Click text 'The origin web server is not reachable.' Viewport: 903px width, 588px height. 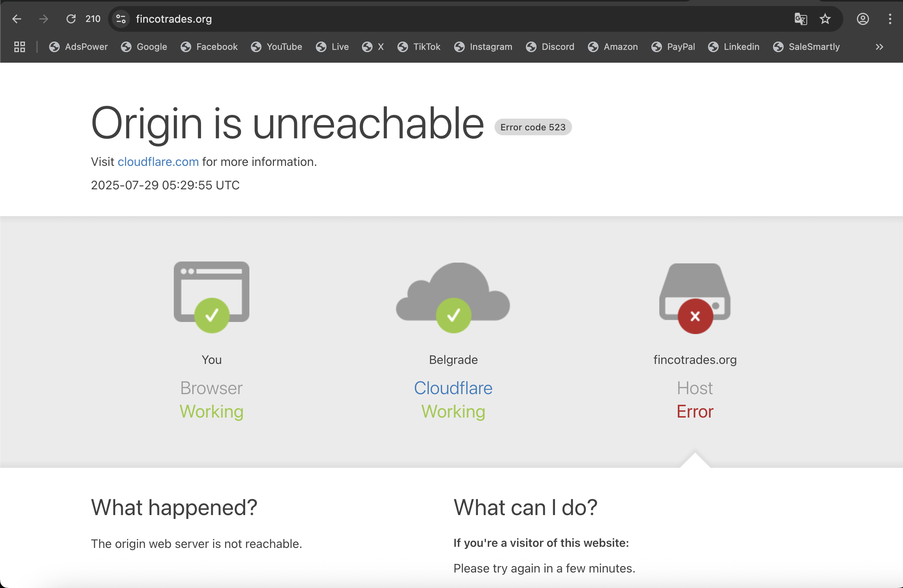196,544
